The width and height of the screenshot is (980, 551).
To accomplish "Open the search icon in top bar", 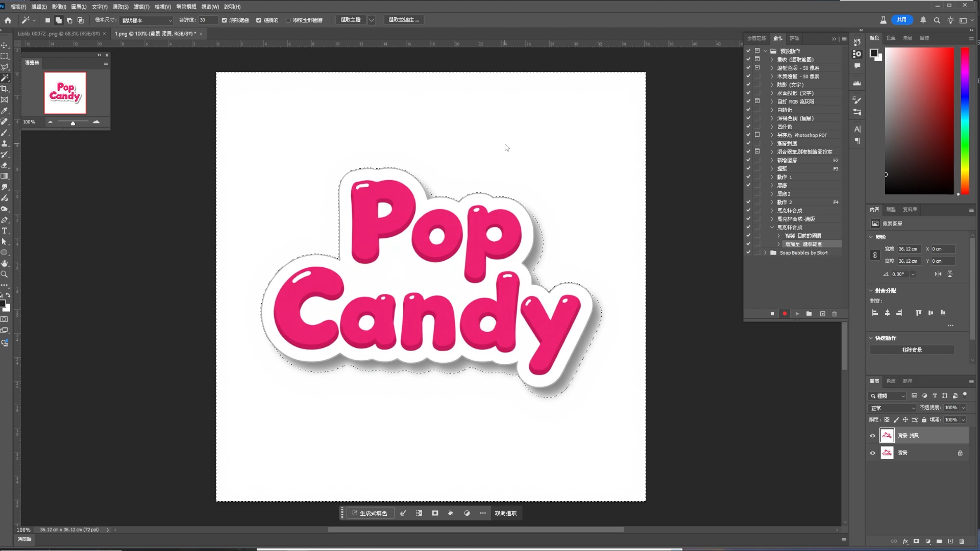I will 937,20.
